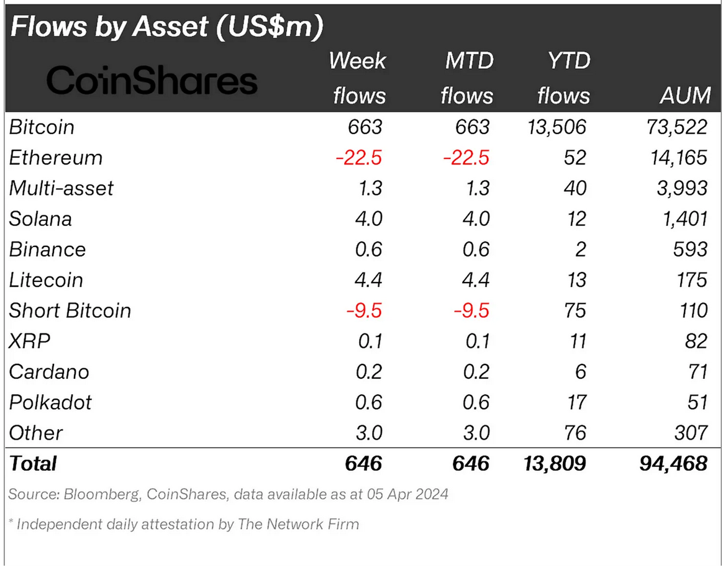Select the Multi-asset row label
Screen dimensions: 728x570
click(x=61, y=188)
